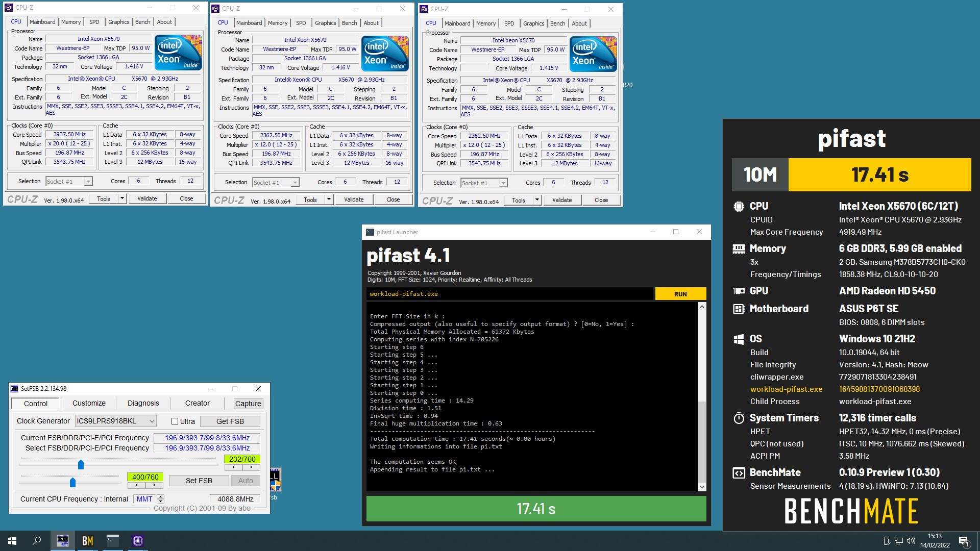Click the right arrow under the 232/760 value
980x551 pixels.
tap(251, 467)
